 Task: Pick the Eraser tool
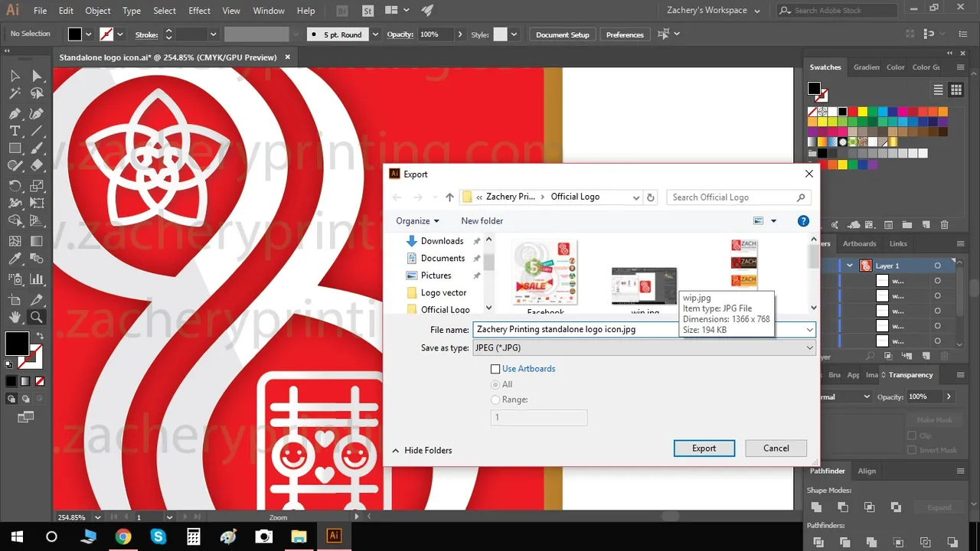[x=37, y=165]
